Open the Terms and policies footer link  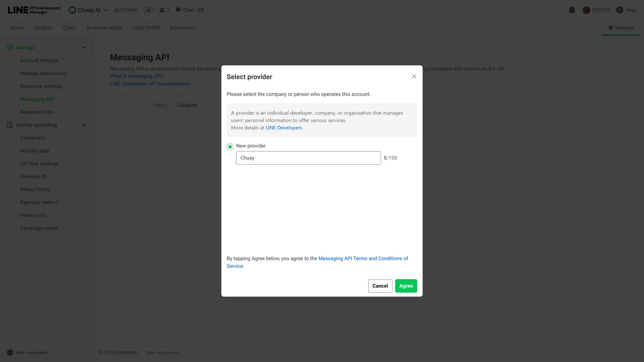pyautogui.click(x=162, y=353)
